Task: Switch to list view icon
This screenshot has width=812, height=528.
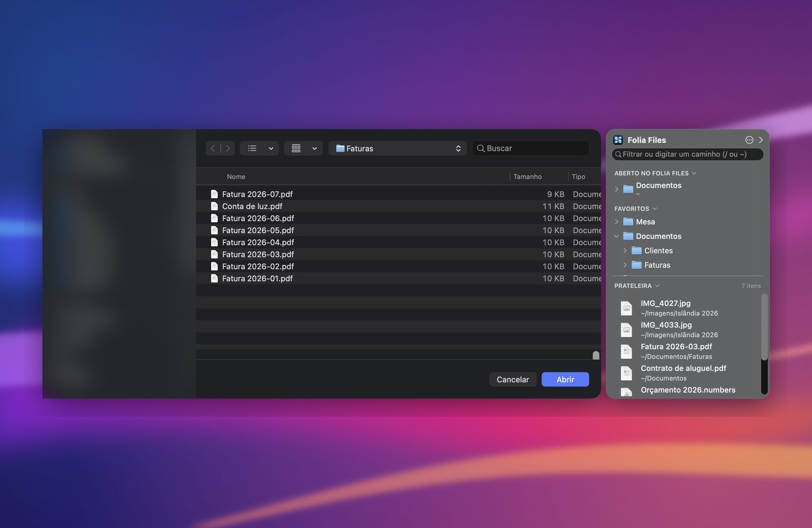Action: 252,148
